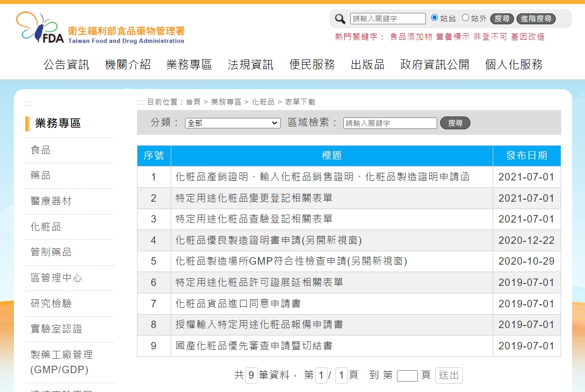This screenshot has height=392, width=585.
Task: Select the 站台 radio button
Action: 435,18
